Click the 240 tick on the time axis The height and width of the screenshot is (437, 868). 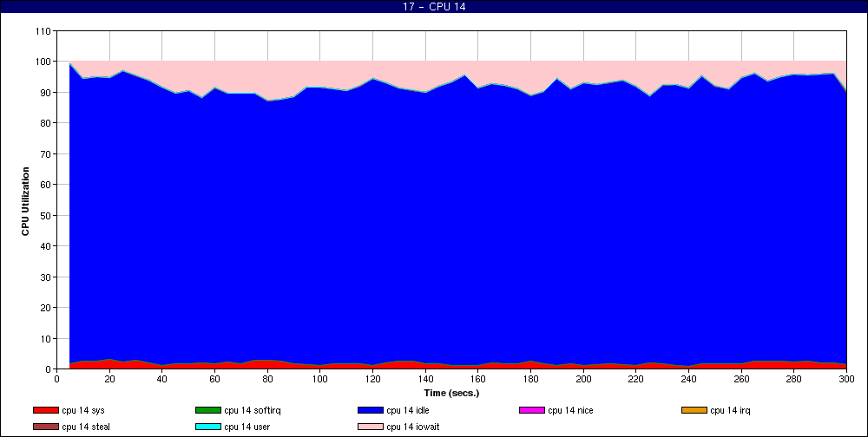[x=688, y=379]
